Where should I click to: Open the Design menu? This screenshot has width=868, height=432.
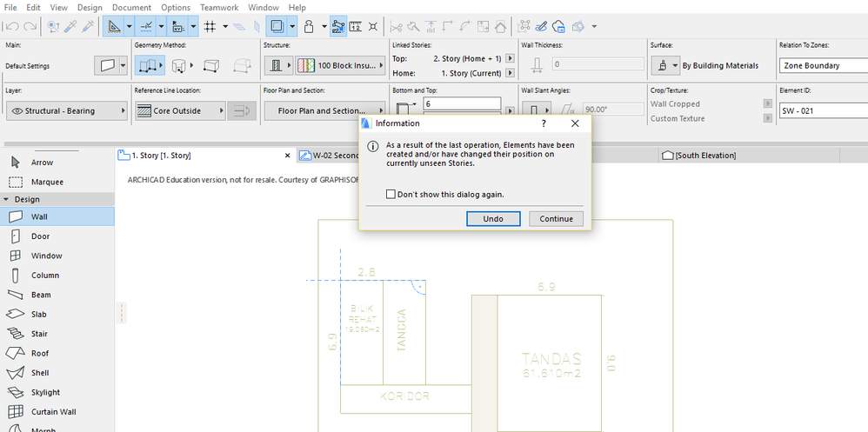pyautogui.click(x=90, y=8)
